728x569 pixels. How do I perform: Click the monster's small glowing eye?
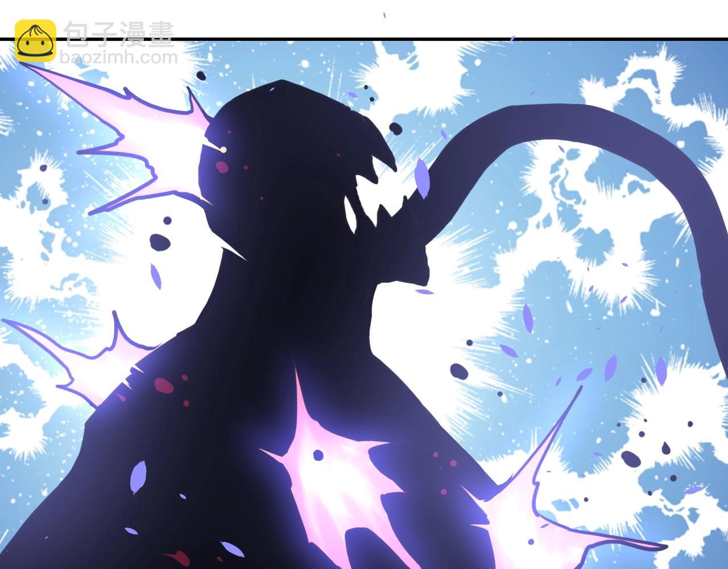pos(224,150)
